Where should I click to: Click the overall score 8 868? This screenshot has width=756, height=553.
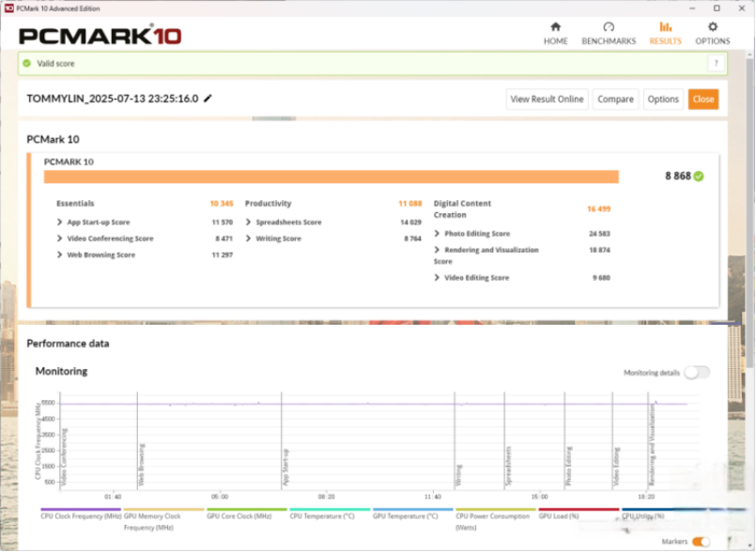coord(678,176)
